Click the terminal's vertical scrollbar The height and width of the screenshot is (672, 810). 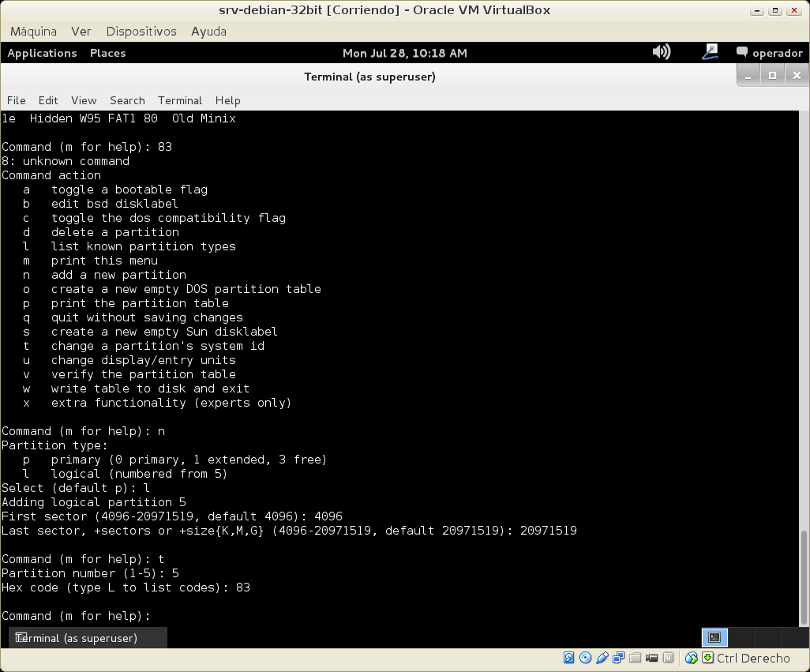click(804, 576)
